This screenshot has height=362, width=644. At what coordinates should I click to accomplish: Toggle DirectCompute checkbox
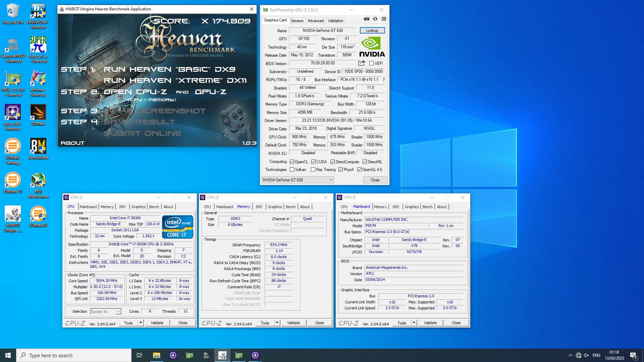pos(332,162)
